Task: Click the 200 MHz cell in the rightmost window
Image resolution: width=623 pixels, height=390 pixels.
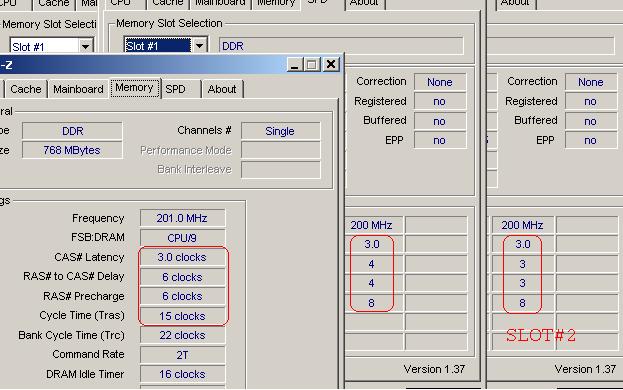Action: click(522, 225)
